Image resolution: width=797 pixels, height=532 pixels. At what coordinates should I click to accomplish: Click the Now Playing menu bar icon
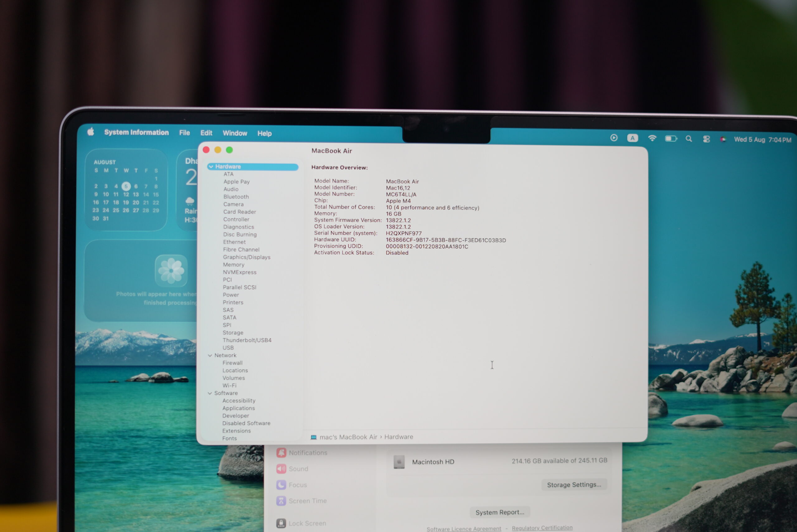pos(614,138)
